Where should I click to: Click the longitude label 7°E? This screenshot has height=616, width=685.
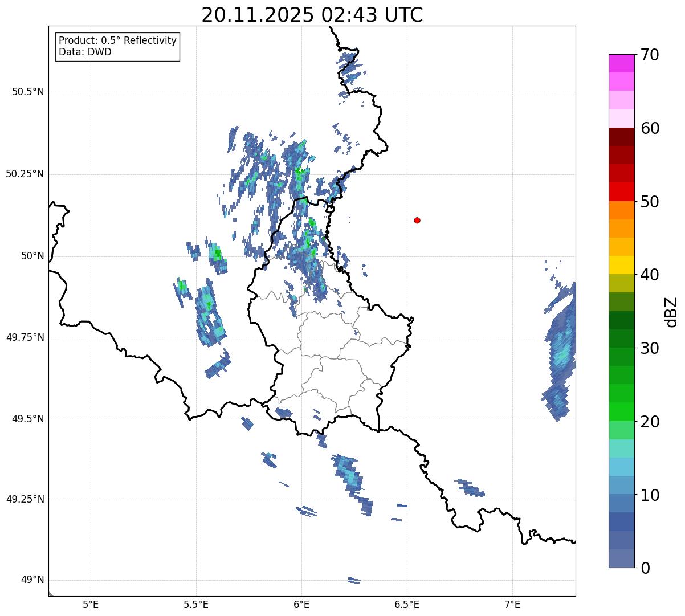tap(512, 604)
